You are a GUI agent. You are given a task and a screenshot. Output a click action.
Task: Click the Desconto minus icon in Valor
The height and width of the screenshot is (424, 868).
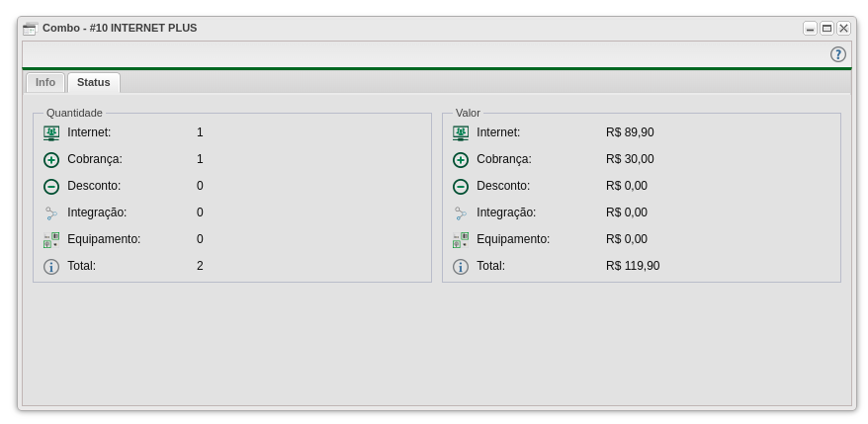(461, 186)
